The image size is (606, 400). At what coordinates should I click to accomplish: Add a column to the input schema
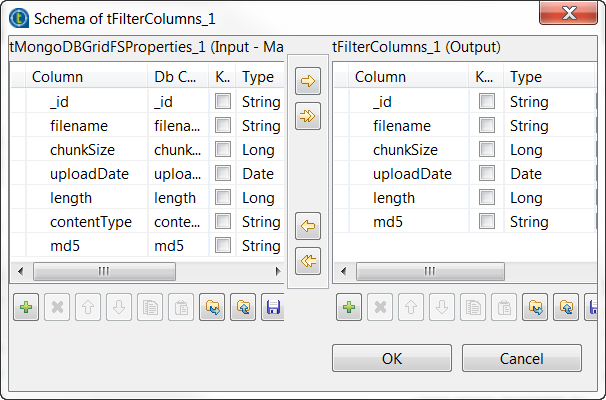[26, 307]
